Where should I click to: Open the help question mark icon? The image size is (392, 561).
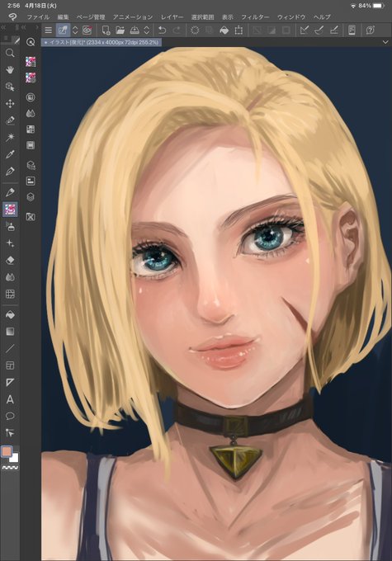(371, 30)
